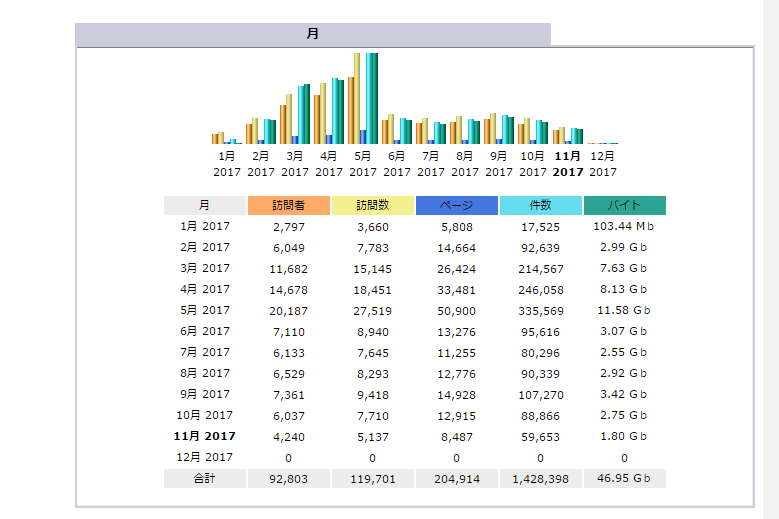This screenshot has height=519, width=779.
Task: Click the 1月 2017 chart axis label
Action: tap(227, 164)
